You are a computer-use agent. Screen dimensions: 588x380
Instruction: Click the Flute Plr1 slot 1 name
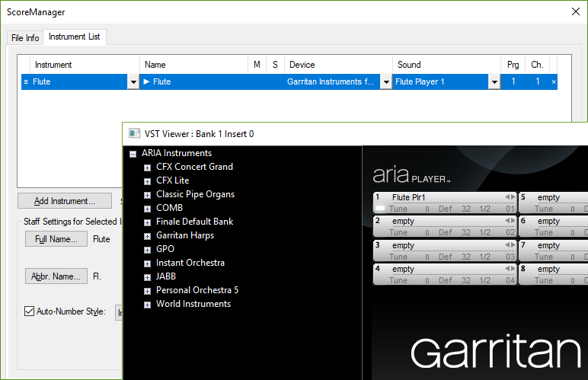[x=408, y=197]
